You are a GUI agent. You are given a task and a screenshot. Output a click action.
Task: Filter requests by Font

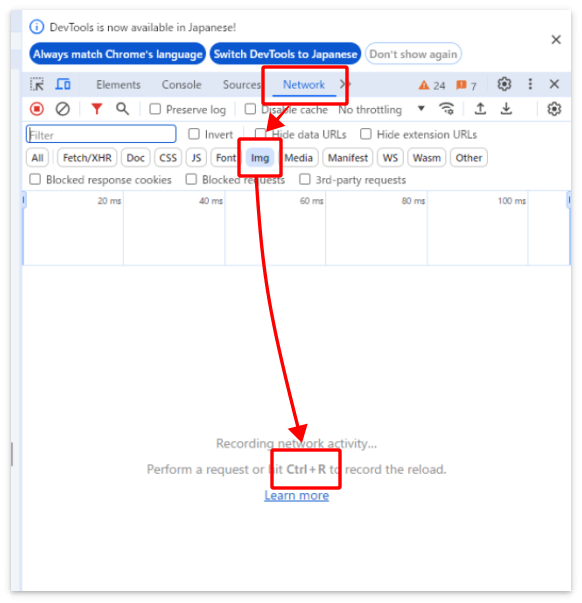(x=226, y=158)
